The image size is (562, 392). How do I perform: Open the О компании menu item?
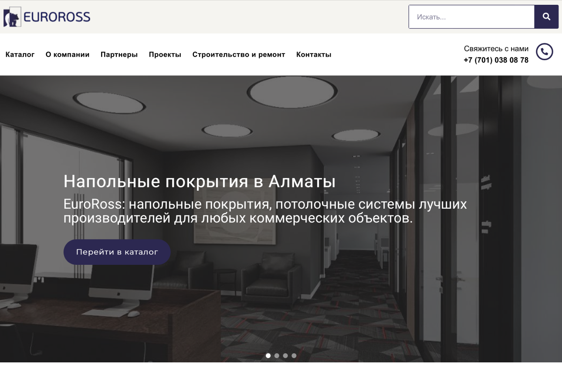coord(68,54)
